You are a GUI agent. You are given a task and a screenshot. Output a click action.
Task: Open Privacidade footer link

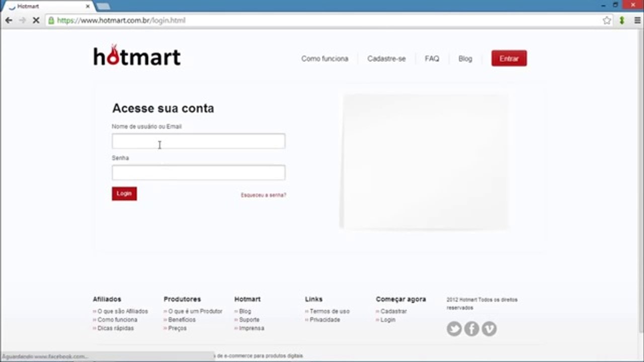point(325,320)
